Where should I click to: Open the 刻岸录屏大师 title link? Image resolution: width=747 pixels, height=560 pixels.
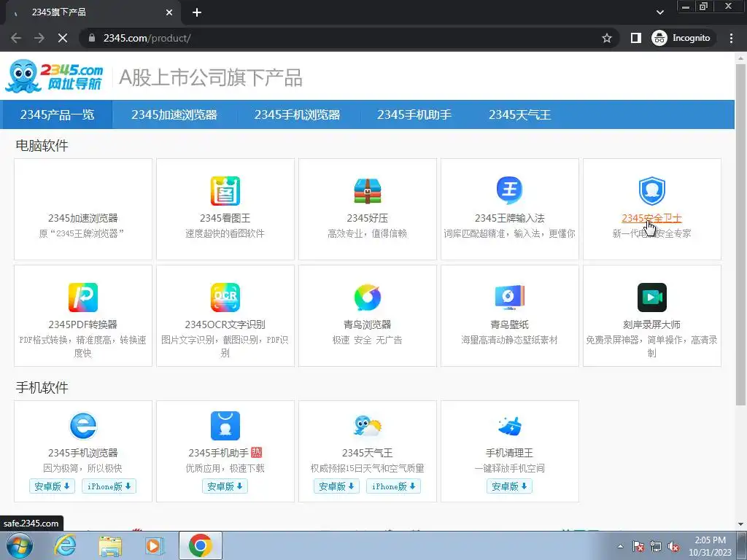click(651, 324)
